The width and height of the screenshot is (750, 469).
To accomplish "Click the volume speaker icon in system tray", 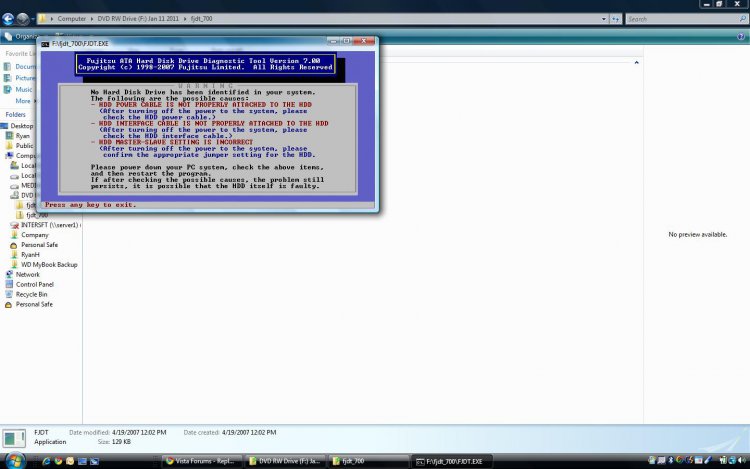I will (x=742, y=460).
